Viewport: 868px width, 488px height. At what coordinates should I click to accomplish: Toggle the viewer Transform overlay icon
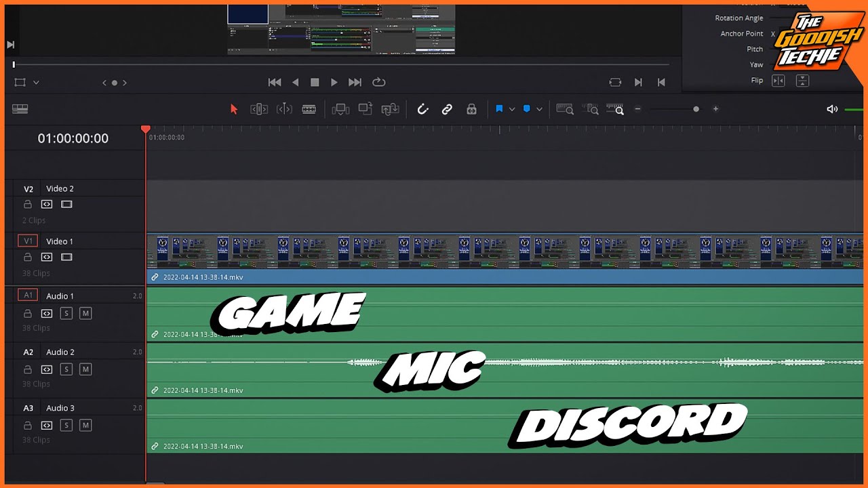click(20, 82)
